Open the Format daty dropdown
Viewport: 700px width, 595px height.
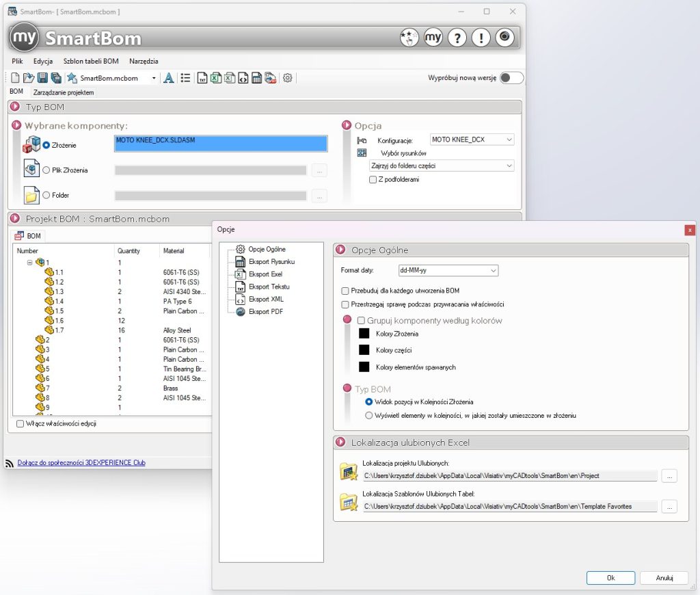click(x=448, y=270)
